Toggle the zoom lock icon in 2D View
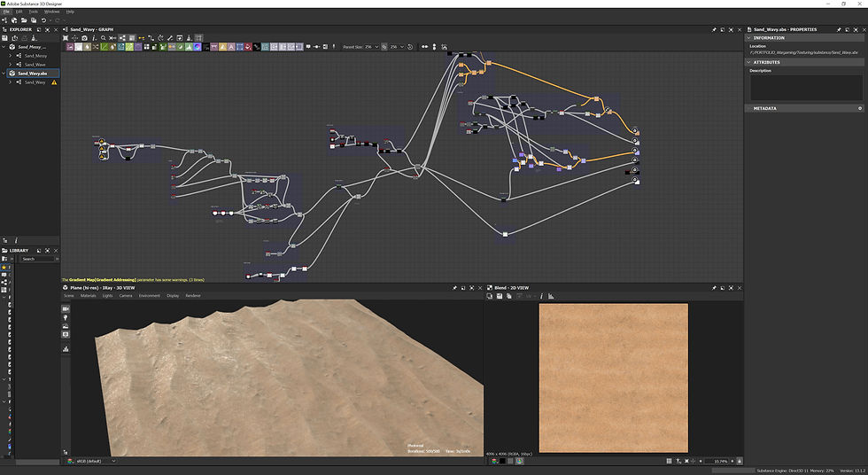This screenshot has height=475, width=868. (x=739, y=461)
